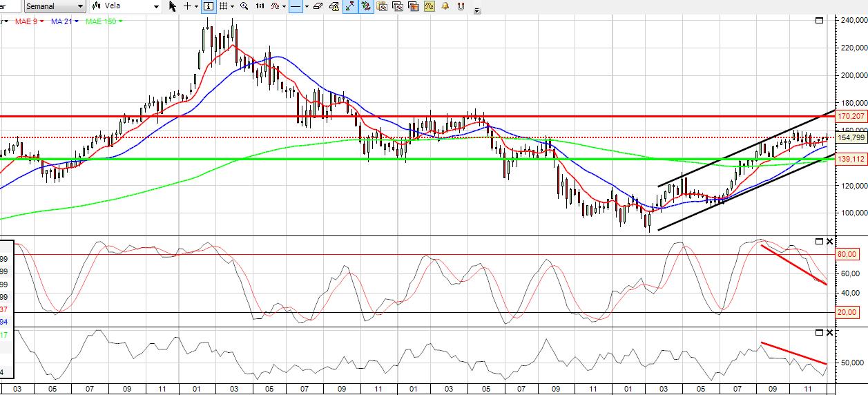Select the arrow pointer tool
Image resolution: width=868 pixels, height=395 pixels.
tap(173, 6)
